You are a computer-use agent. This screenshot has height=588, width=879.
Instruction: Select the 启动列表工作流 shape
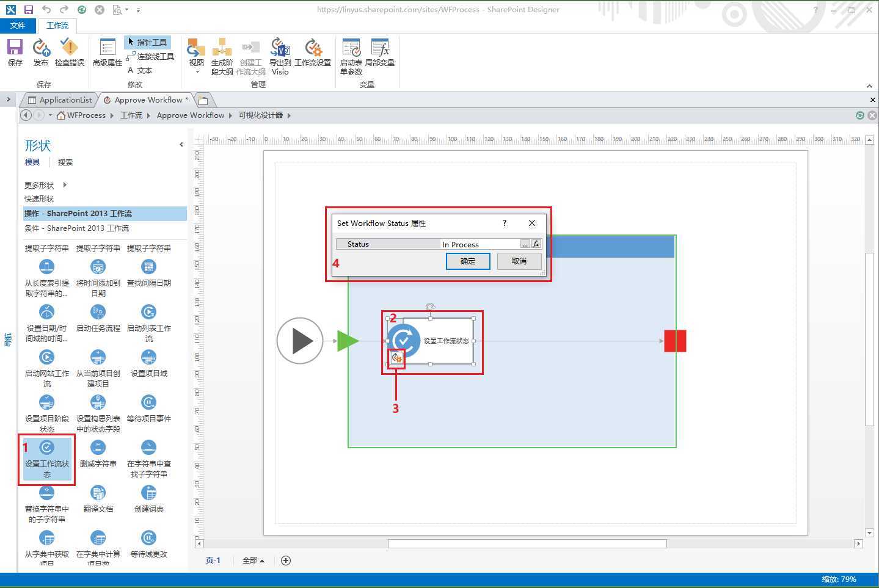coord(148,323)
